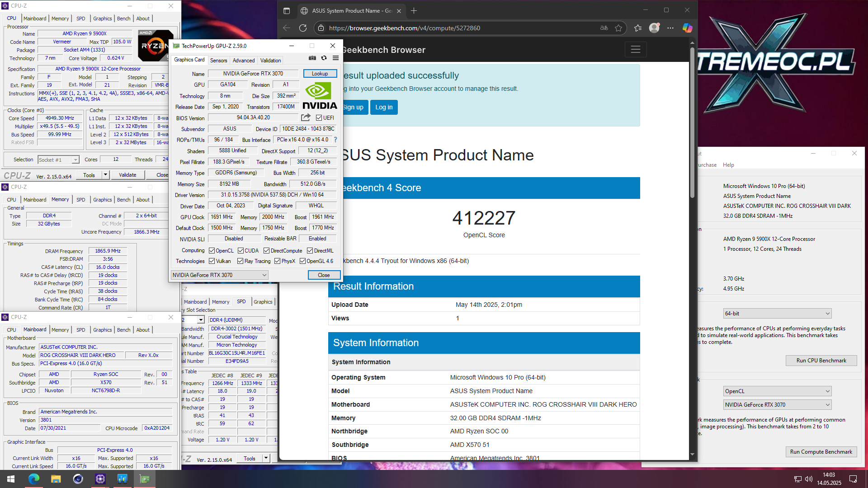The image size is (868, 488).
Task: Click the Bus Interface question mark in GPU-Z
Action: pos(335,140)
